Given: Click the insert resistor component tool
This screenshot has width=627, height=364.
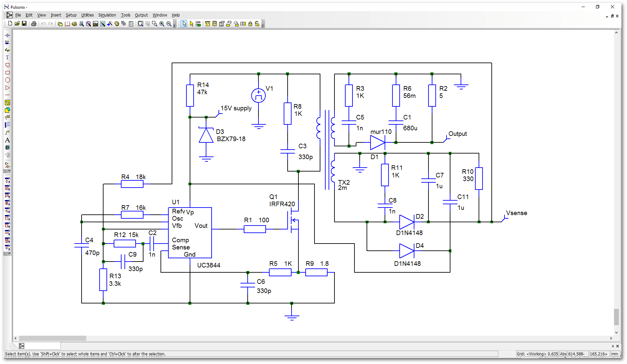Looking at the screenshot, I should [7, 181].
